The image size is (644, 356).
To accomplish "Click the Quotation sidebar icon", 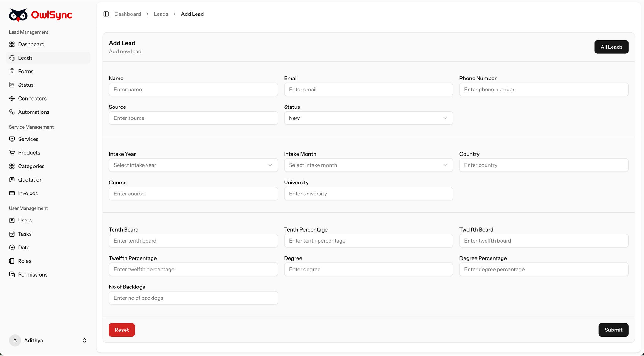I will pos(12,180).
